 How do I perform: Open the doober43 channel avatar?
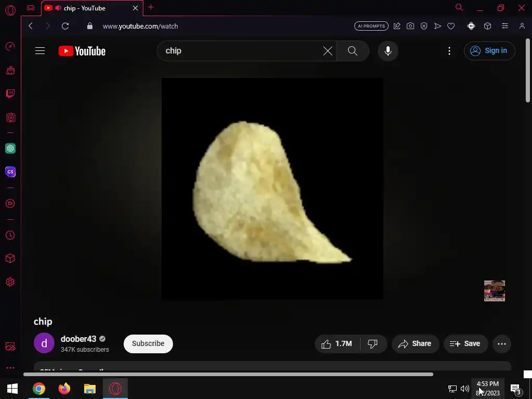tap(44, 343)
